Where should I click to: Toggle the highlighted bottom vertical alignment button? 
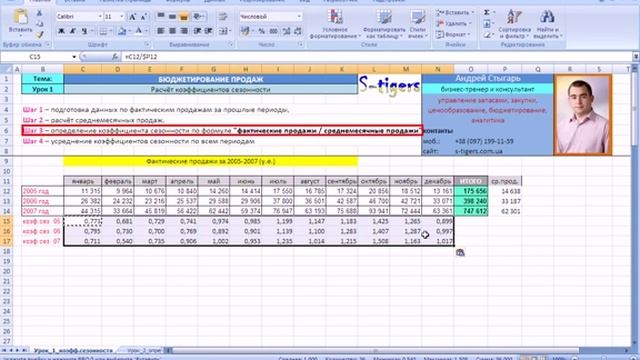click(184, 16)
